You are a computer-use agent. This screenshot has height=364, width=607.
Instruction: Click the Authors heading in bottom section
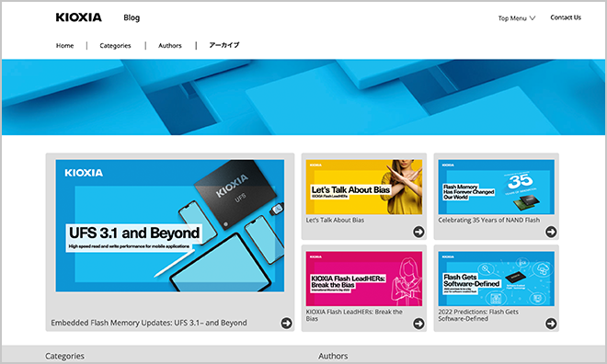click(333, 356)
